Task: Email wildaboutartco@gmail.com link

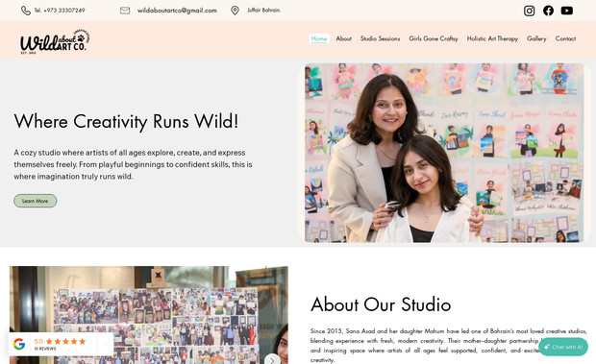Action: [177, 11]
